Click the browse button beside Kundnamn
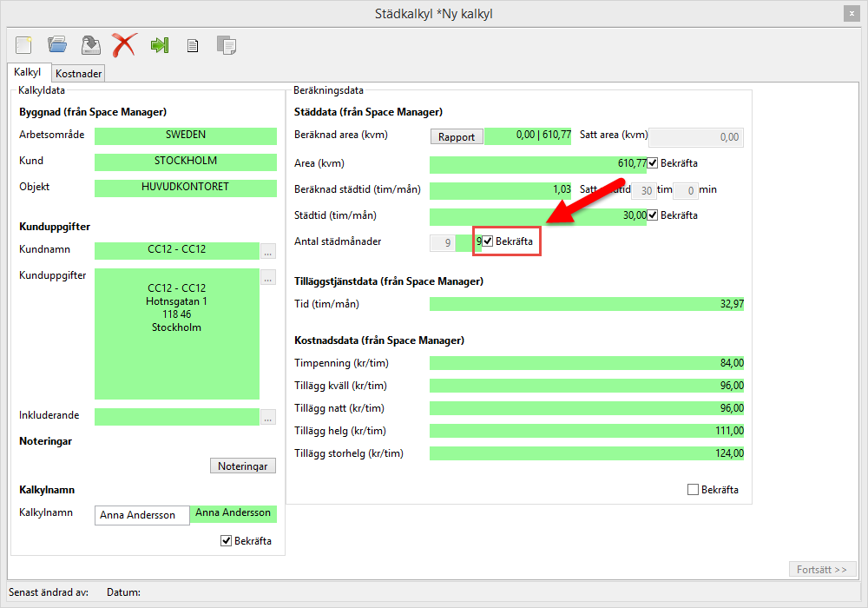 click(x=268, y=252)
